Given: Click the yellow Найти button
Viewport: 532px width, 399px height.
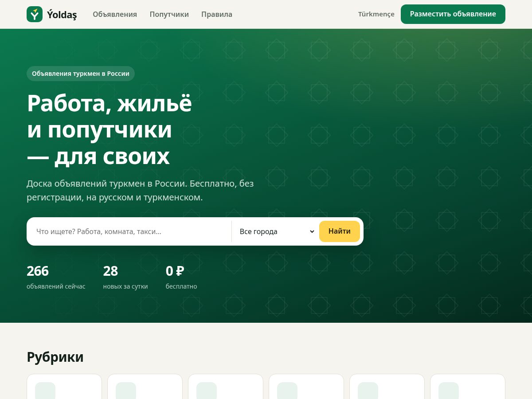Looking at the screenshot, I should (x=340, y=231).
